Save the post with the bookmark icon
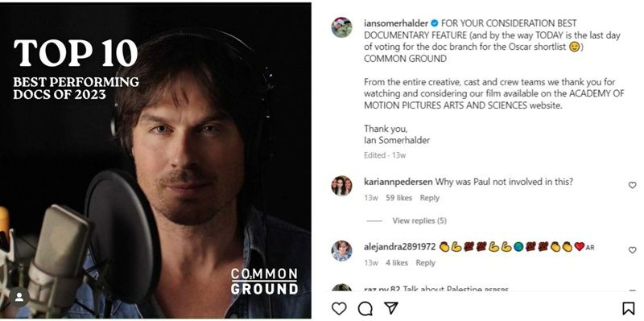The height and width of the screenshot is (321, 644). (x=629, y=309)
